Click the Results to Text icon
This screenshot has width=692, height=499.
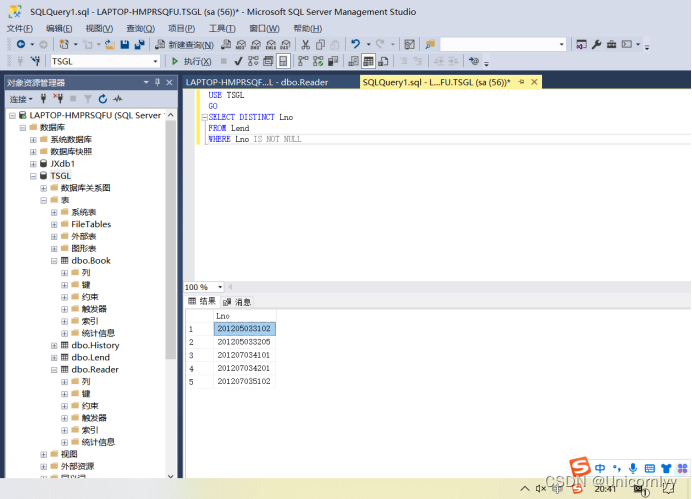point(353,61)
